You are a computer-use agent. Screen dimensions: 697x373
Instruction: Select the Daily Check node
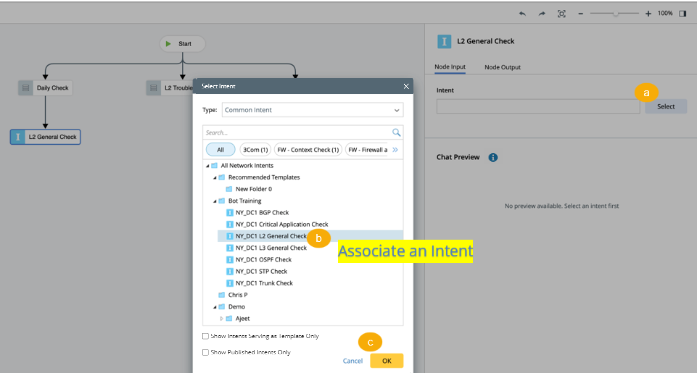point(45,88)
